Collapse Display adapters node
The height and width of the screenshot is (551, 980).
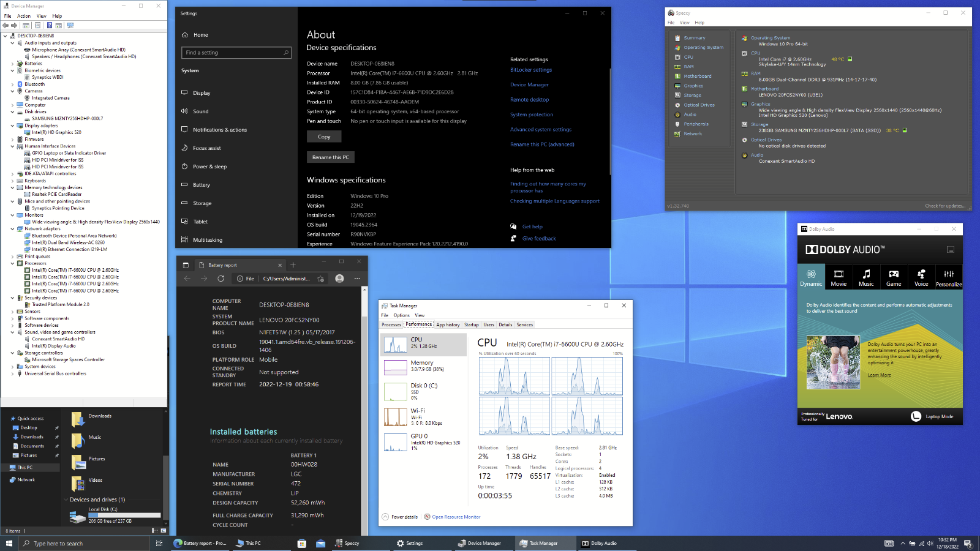(x=12, y=126)
